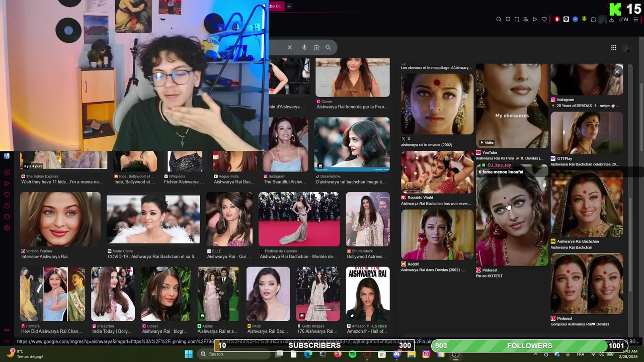Open the browser downloads icon
Screen dimensions: 644x362
[x=611, y=20]
